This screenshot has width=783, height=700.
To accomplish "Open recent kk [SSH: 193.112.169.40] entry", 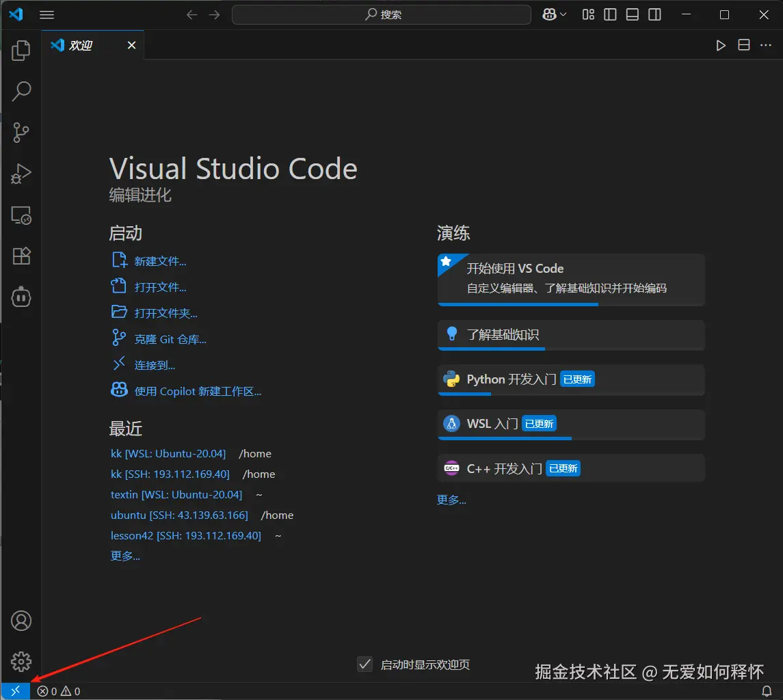I will (170, 474).
